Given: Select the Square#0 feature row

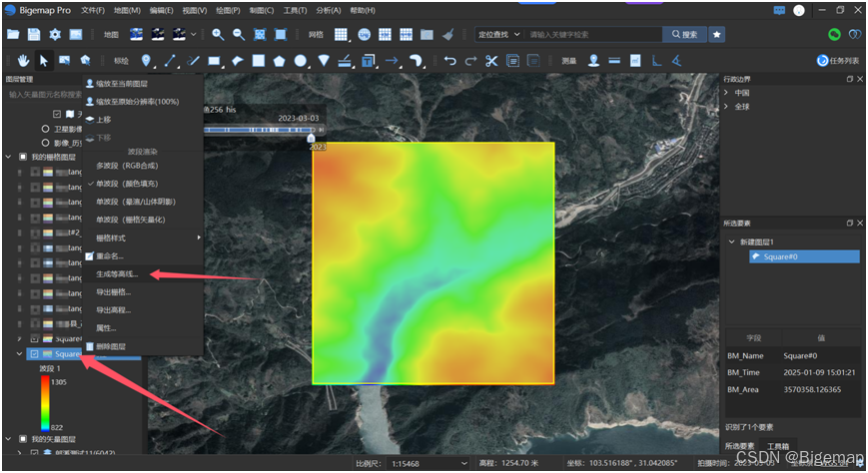Looking at the screenshot, I should pos(804,256).
